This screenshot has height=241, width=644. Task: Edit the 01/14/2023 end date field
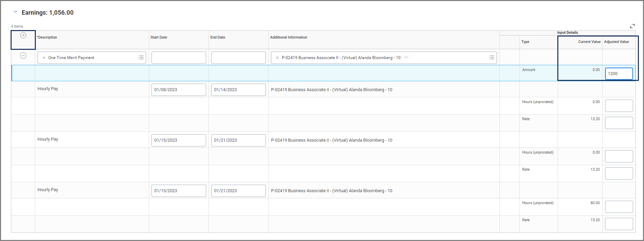point(238,90)
